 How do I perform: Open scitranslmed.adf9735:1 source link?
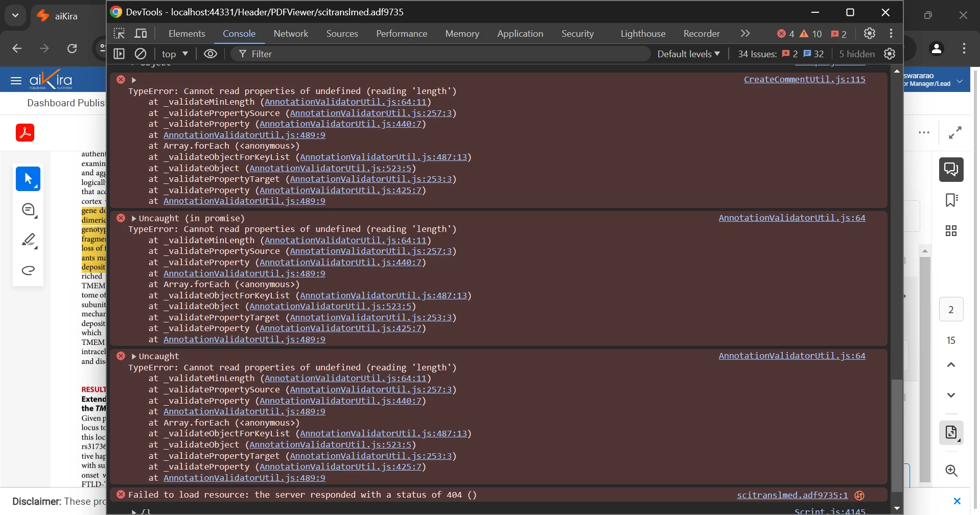coord(792,495)
